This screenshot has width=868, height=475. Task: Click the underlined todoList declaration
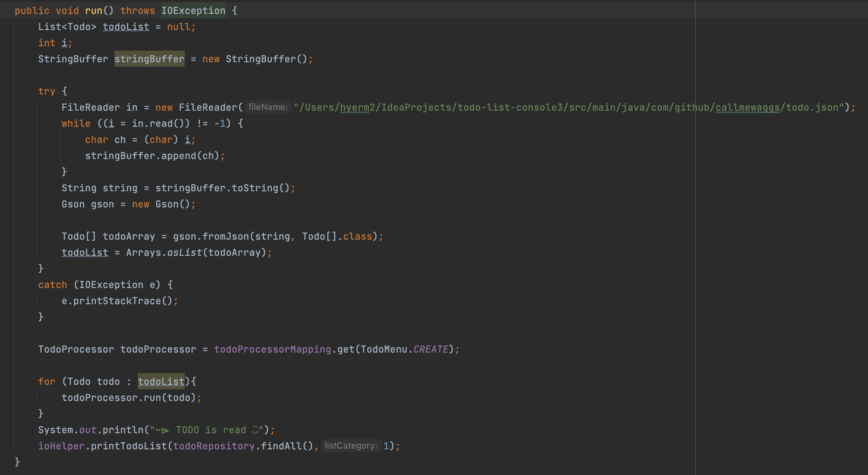click(126, 27)
